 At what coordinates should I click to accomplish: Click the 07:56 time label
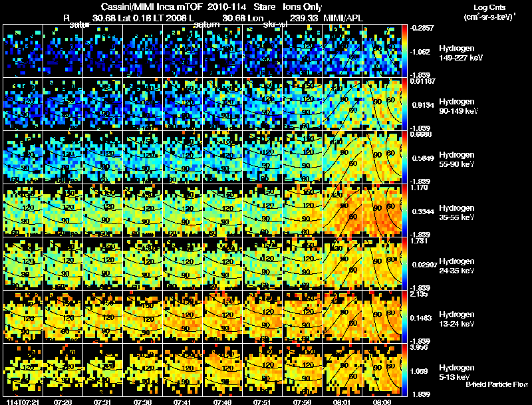click(x=303, y=402)
